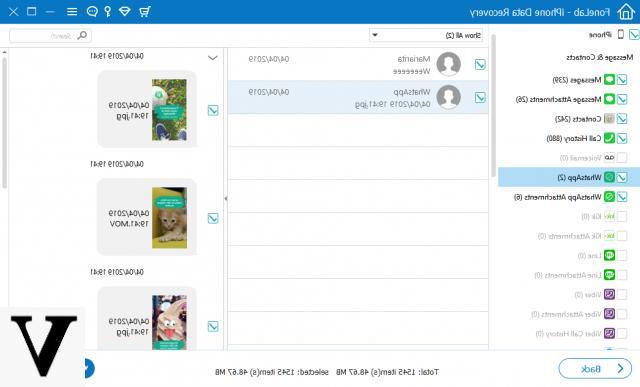Toggle the Contacts (242) checkbox
Screen dimensions: 640x387
pyautogui.click(x=622, y=118)
